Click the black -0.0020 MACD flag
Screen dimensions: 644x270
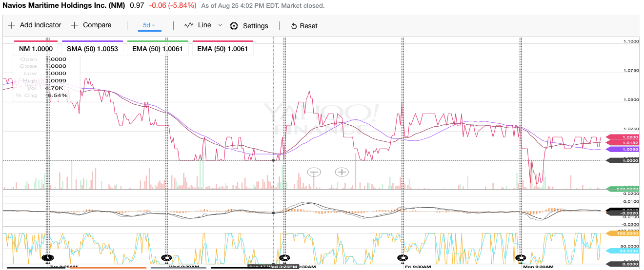click(622, 213)
